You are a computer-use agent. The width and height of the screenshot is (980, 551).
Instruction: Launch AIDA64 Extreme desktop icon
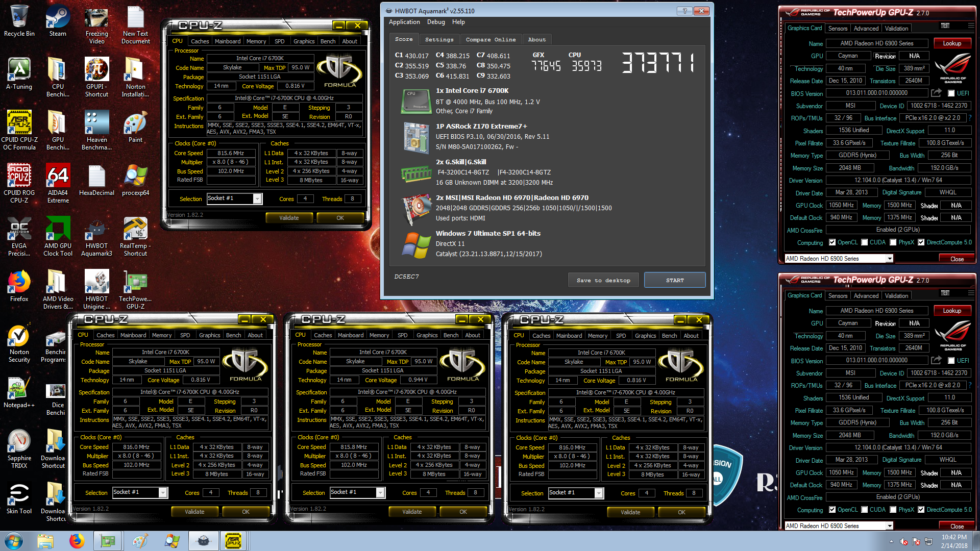[58, 183]
